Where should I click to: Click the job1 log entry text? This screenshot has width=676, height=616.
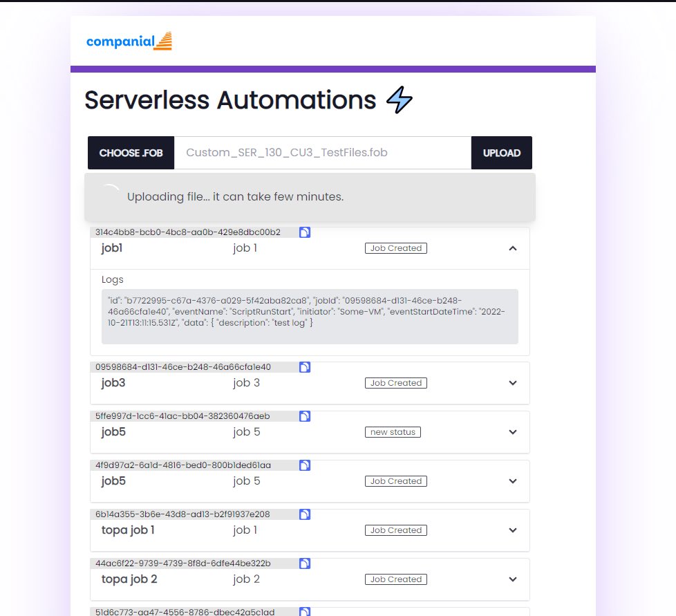(x=306, y=312)
